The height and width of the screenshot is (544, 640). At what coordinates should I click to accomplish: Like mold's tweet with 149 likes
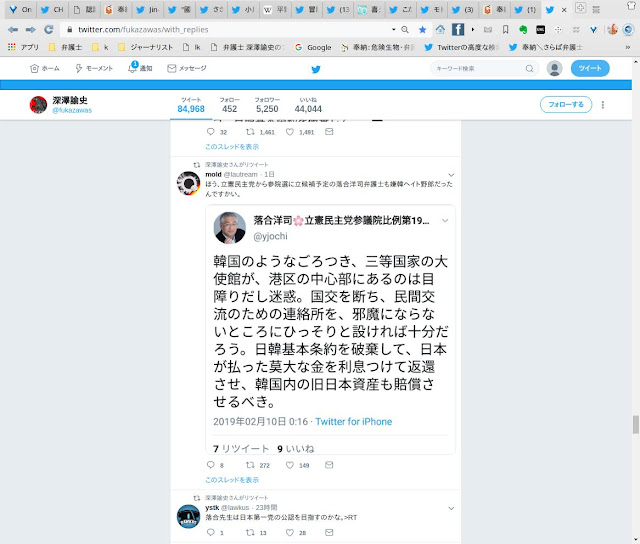(289, 465)
